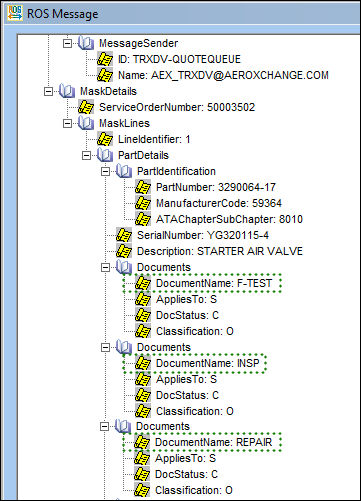Select the PartDetails tree label
The image size is (361, 501).
143,155
